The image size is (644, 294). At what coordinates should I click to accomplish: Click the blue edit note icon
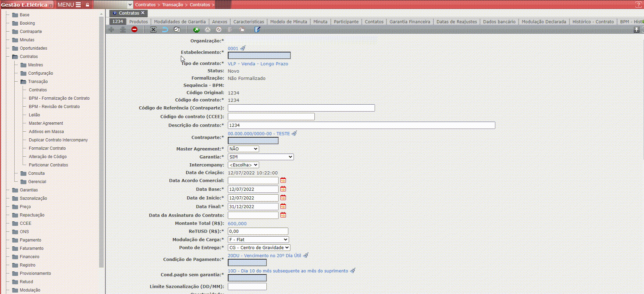[257, 30]
